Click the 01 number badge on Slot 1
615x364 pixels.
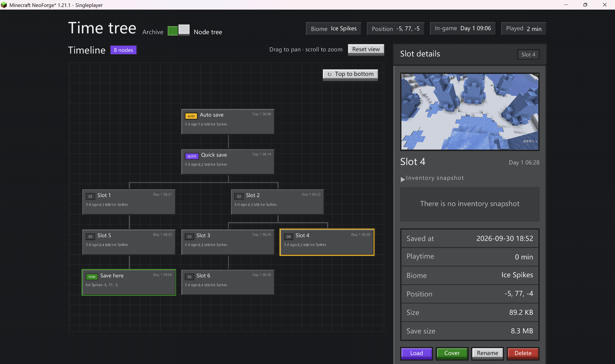[90, 196]
